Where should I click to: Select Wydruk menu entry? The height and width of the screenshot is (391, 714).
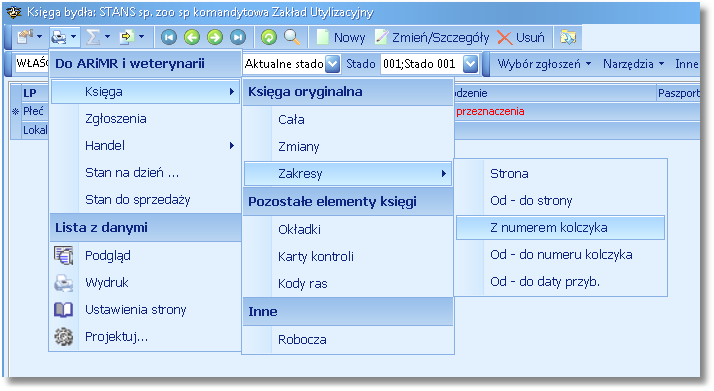(145, 283)
